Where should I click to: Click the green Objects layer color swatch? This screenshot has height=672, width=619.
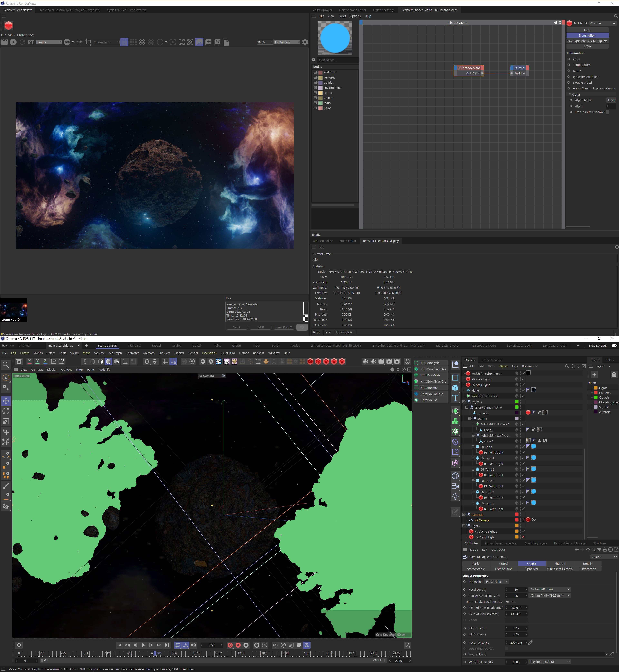(596, 397)
